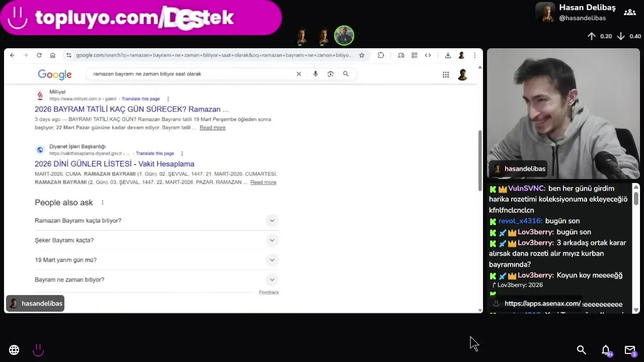Open messages envelope icon
The image size is (644, 362).
click(x=630, y=350)
